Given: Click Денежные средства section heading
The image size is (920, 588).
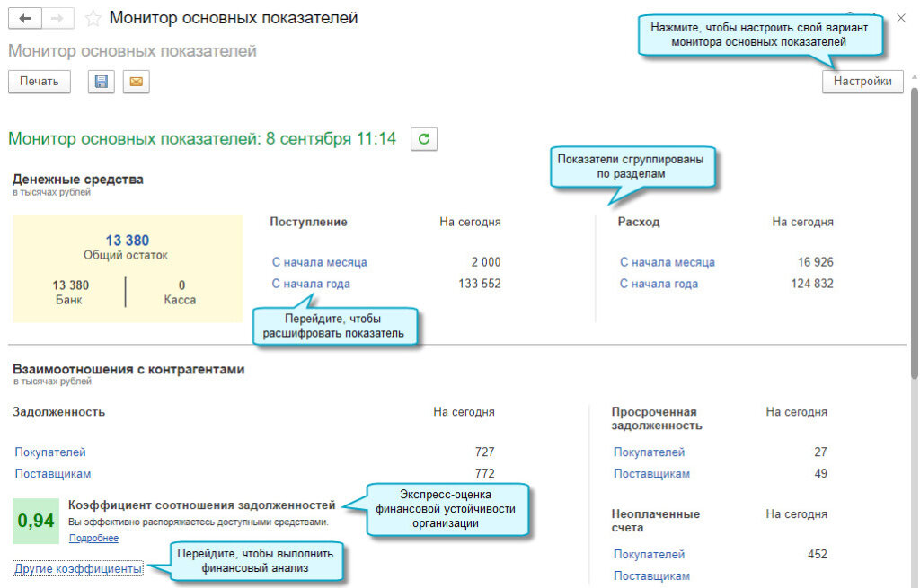Looking at the screenshot, I should pyautogui.click(x=78, y=180).
